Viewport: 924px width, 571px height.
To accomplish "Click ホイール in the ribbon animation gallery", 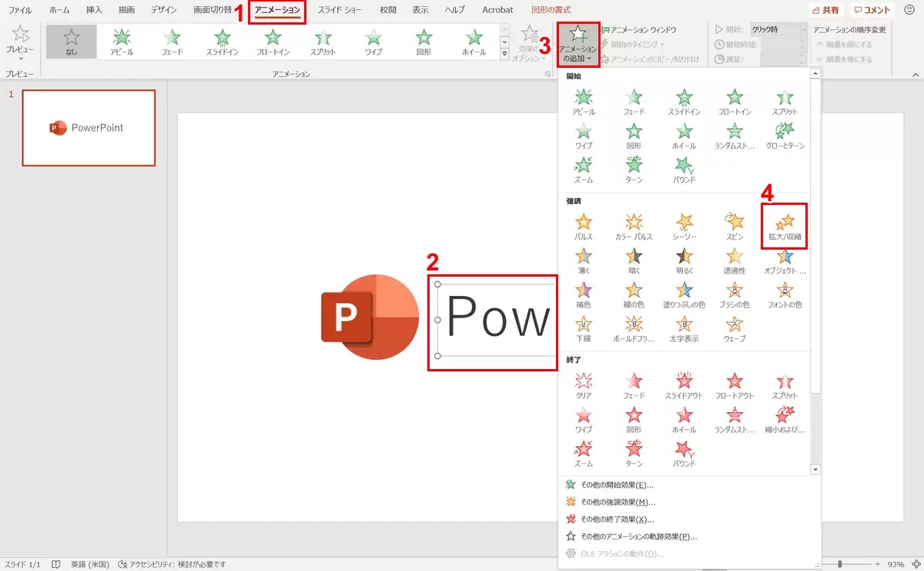I will tap(475, 42).
